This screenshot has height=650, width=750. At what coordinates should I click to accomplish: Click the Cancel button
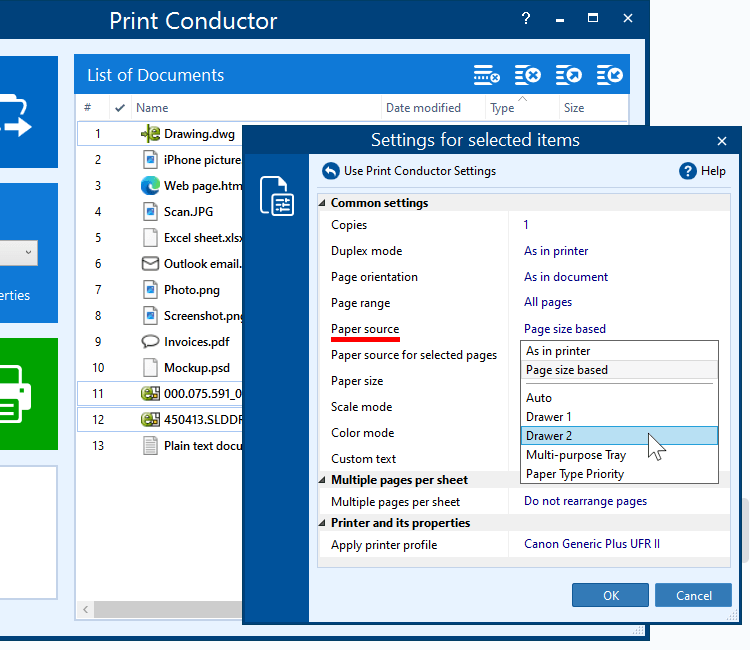pyautogui.click(x=694, y=595)
